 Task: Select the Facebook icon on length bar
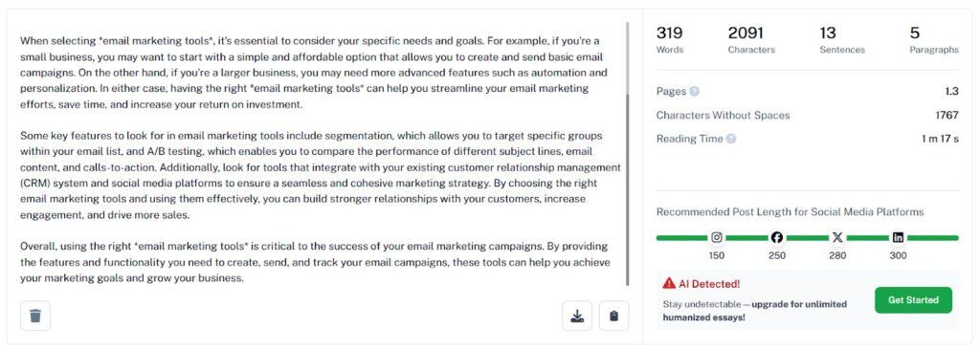point(777,237)
